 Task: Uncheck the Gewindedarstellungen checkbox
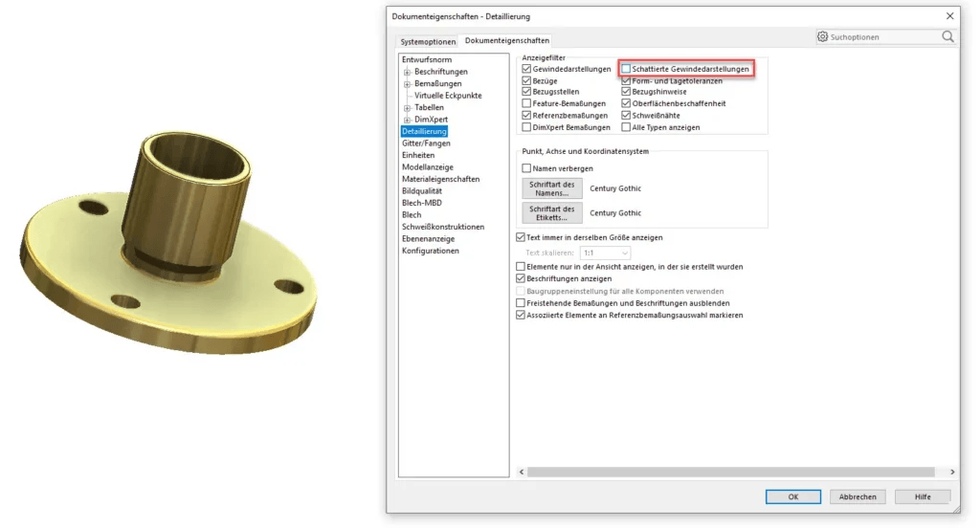tap(526, 69)
